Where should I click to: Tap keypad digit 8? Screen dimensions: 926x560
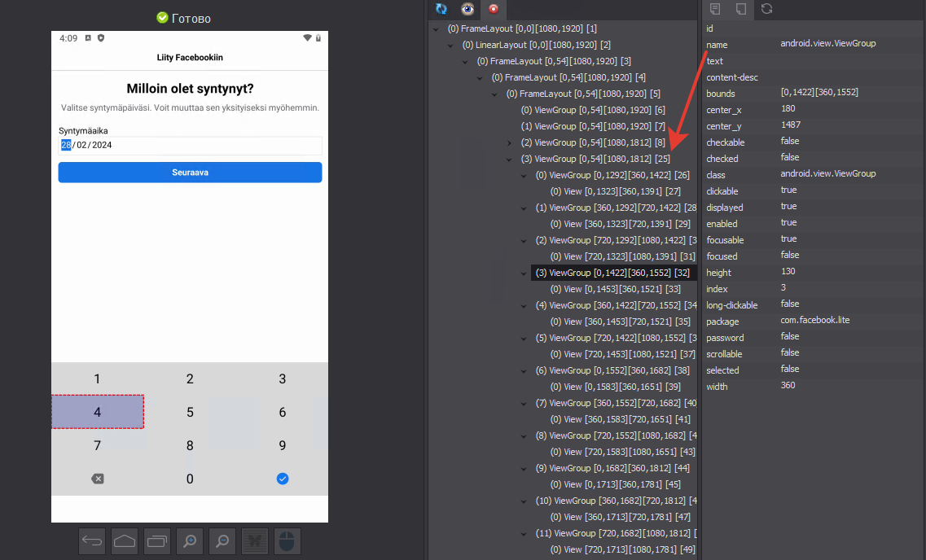point(190,445)
